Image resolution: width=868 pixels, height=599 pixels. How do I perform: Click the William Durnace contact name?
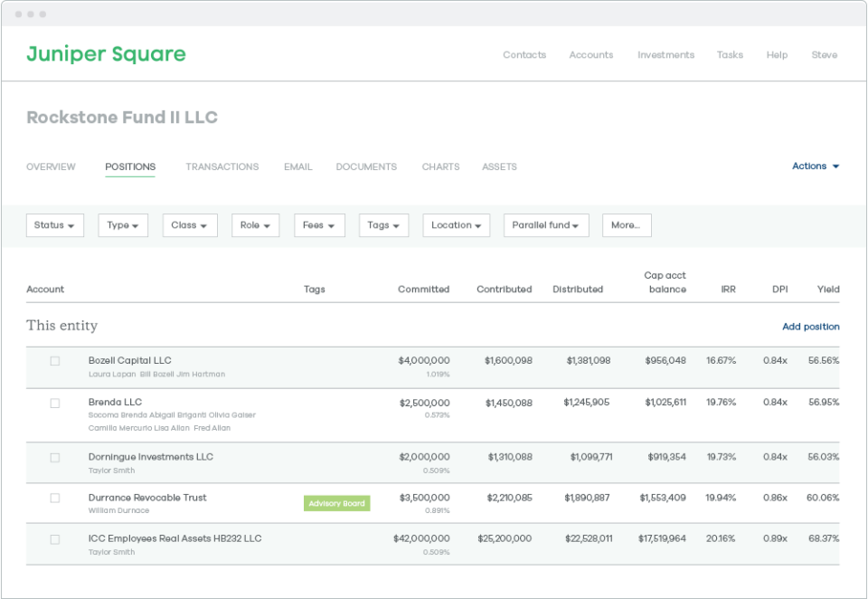pos(118,510)
